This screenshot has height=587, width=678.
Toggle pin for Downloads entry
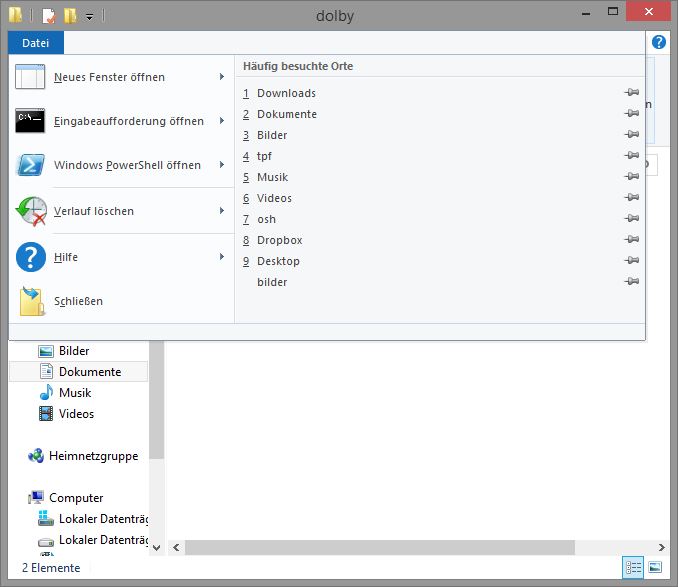631,93
